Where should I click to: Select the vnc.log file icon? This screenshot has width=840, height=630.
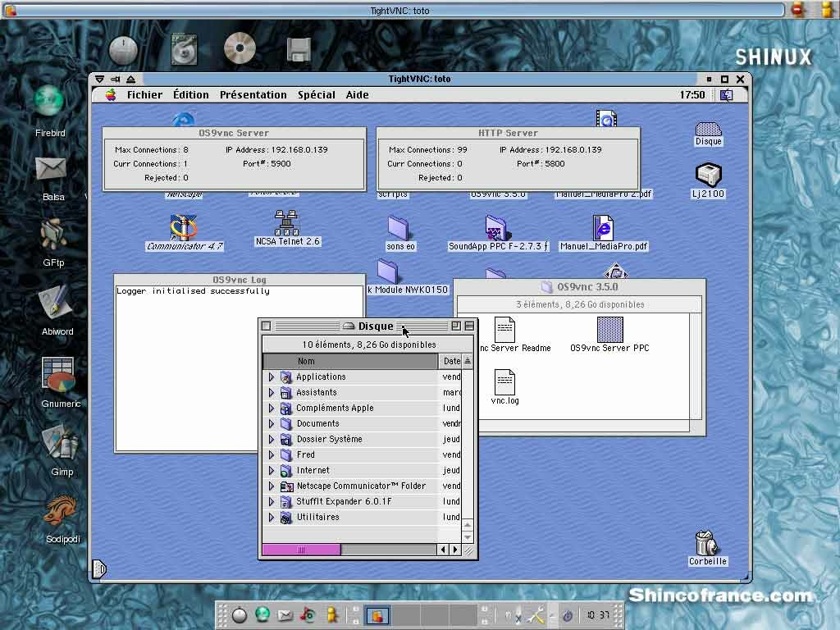tap(504, 382)
